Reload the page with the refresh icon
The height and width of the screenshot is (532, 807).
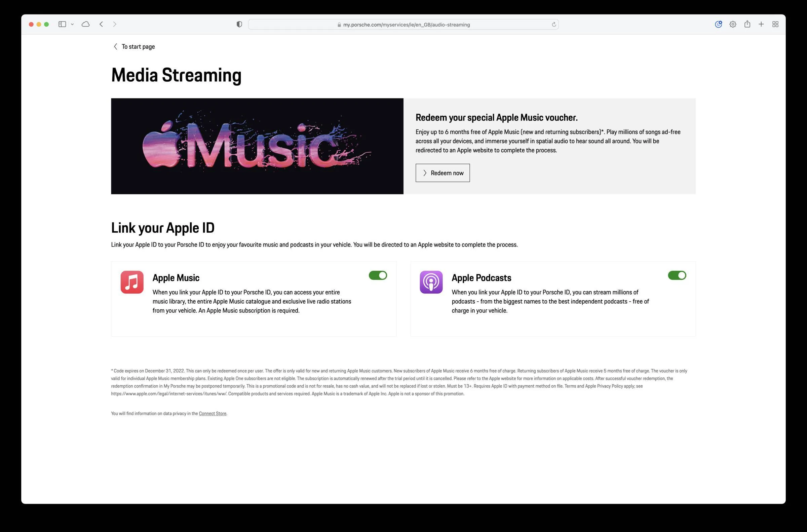point(553,25)
